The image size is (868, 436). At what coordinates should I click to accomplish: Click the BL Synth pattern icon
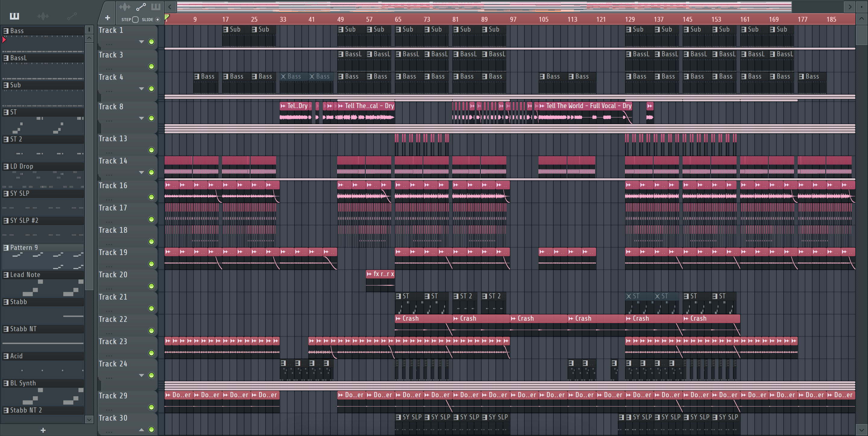tap(6, 383)
